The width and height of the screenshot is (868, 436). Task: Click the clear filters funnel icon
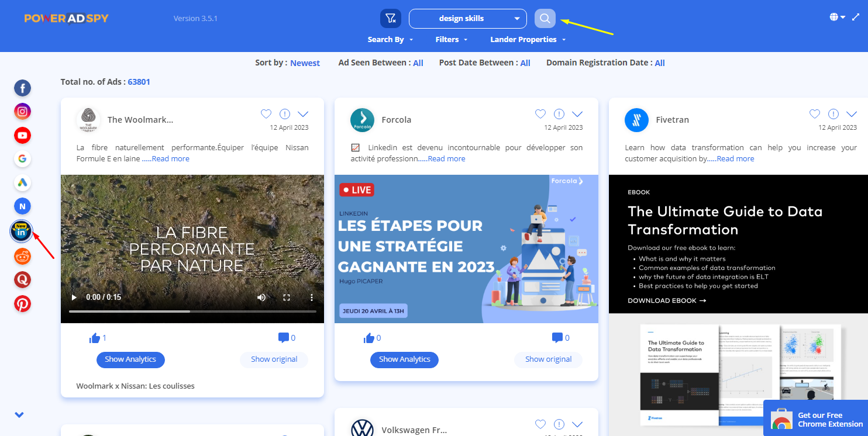tap(391, 19)
